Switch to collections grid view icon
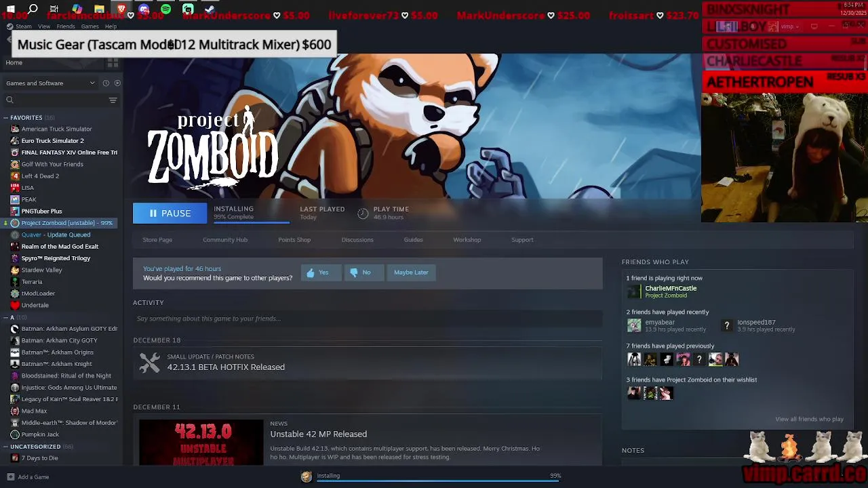The image size is (868, 488). click(x=113, y=62)
